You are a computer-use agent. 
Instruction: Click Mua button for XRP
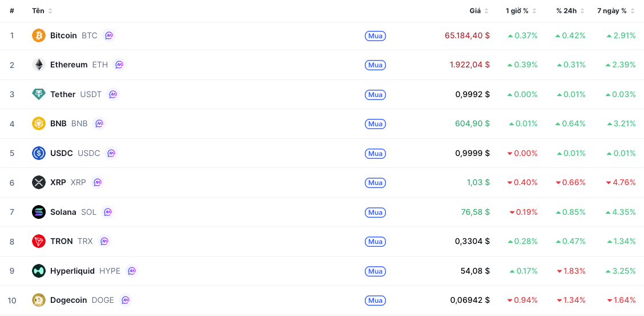(x=376, y=182)
